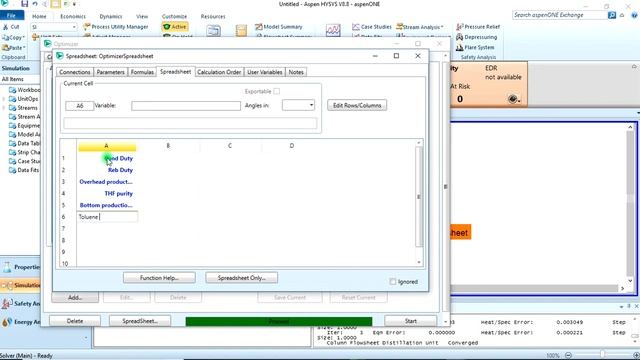Viewport: 640px width, 360px height.
Task: Click the Copy tool in Clipboard
Action: coord(13,37)
